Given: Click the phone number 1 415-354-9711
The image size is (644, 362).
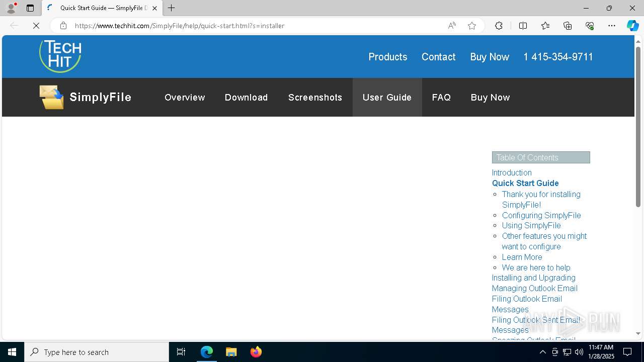Looking at the screenshot, I should point(558,57).
